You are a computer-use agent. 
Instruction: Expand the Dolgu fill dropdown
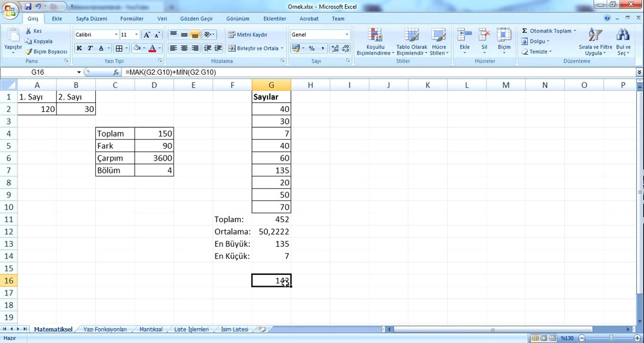(x=548, y=41)
